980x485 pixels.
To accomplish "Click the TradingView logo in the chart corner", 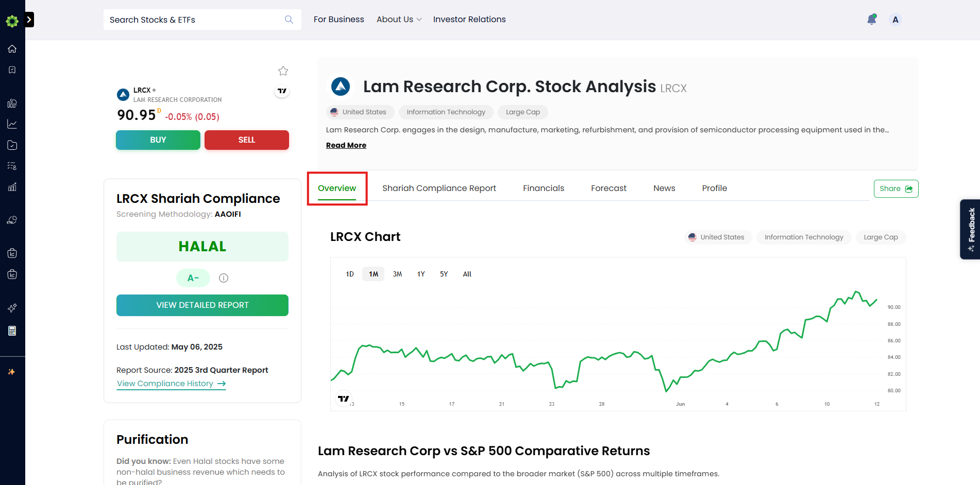I will pyautogui.click(x=344, y=399).
